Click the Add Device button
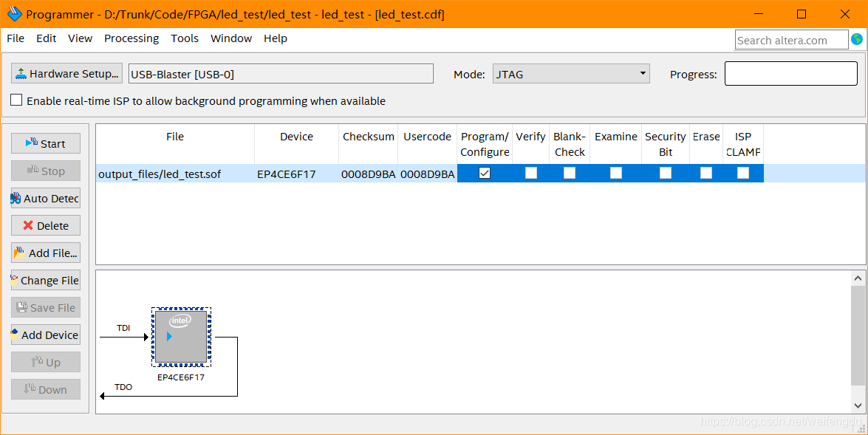Image resolution: width=868 pixels, height=435 pixels. 45,335
